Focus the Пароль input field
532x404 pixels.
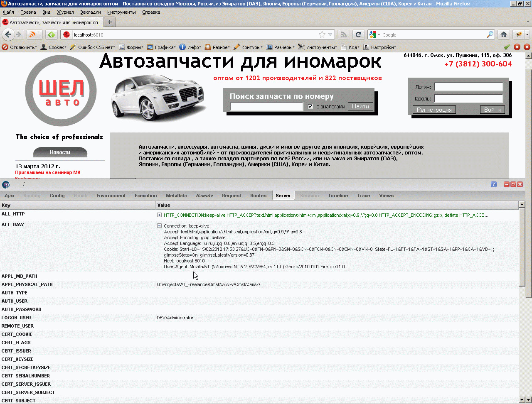pyautogui.click(x=469, y=98)
